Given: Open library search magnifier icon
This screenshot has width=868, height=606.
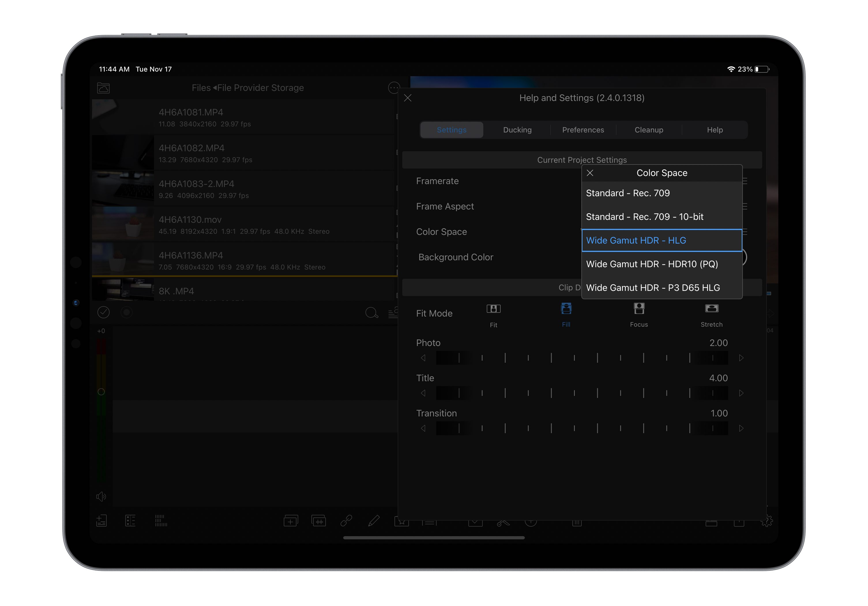Looking at the screenshot, I should pyautogui.click(x=372, y=313).
